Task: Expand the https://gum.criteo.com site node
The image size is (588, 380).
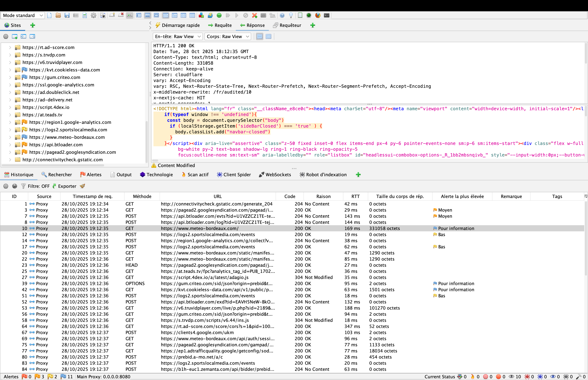Action: pyautogui.click(x=10, y=77)
